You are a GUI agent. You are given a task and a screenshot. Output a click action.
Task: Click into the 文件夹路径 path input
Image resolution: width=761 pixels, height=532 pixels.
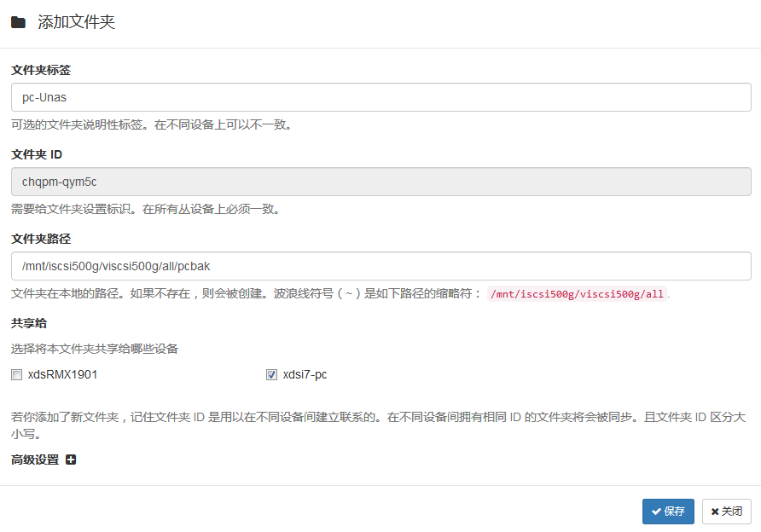380,266
